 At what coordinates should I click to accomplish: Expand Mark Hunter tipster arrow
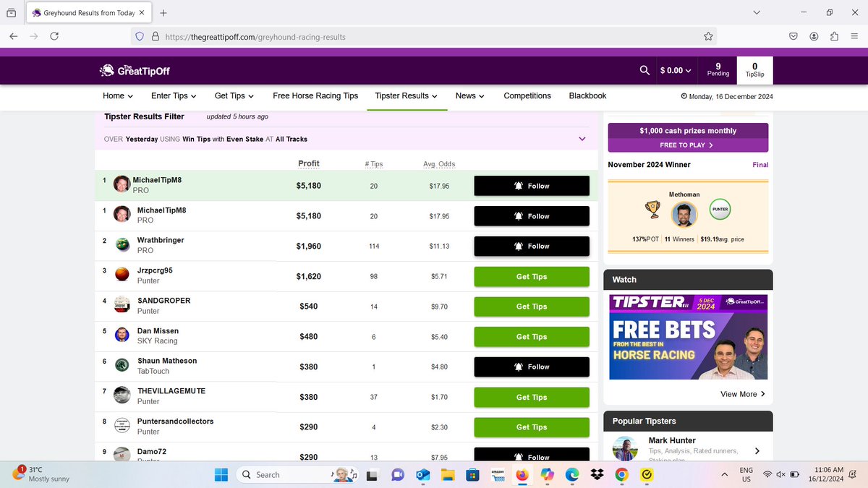(x=757, y=450)
